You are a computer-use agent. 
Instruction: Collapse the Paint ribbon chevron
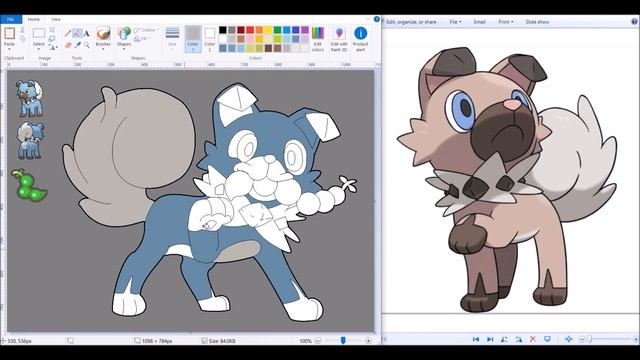tap(369, 19)
